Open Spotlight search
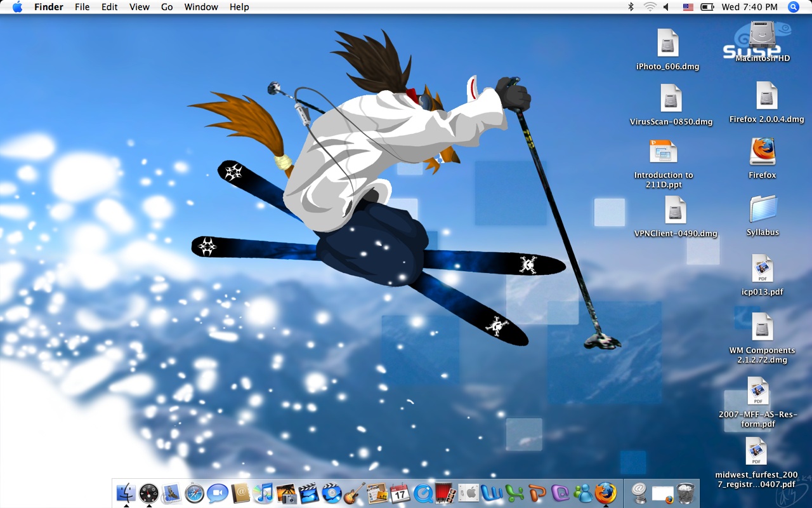The image size is (812, 508). [x=794, y=7]
